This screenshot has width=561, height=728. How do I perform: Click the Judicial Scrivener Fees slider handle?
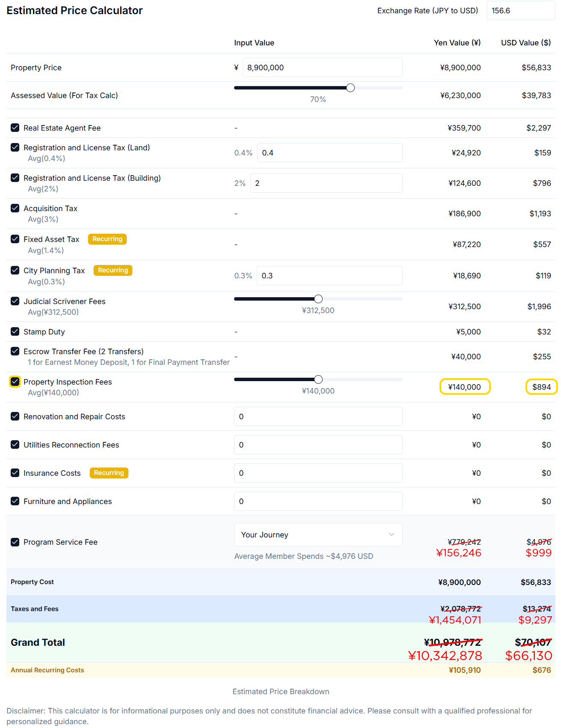[x=318, y=299]
